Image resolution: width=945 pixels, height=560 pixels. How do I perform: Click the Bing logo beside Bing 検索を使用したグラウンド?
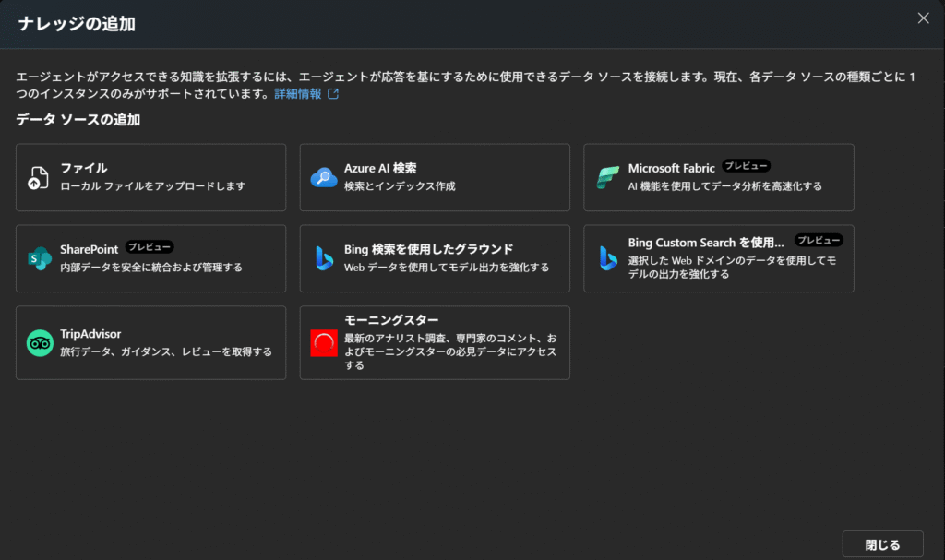click(x=324, y=258)
